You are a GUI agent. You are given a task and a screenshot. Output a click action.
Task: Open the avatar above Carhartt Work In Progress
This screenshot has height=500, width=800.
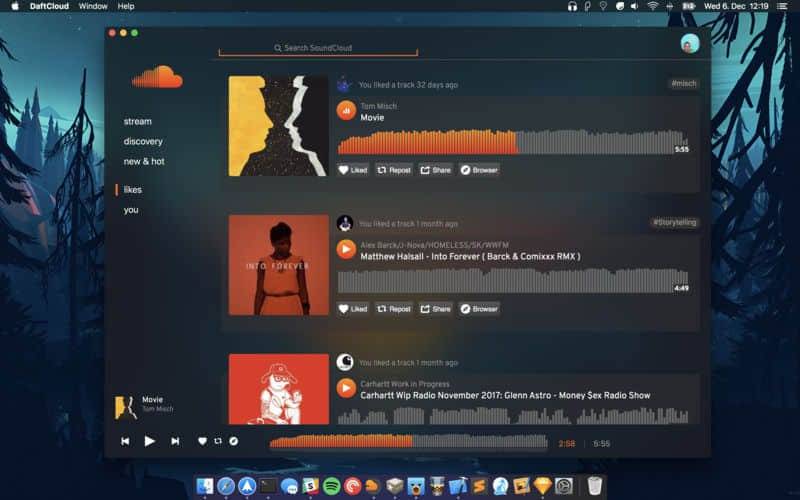click(345, 362)
